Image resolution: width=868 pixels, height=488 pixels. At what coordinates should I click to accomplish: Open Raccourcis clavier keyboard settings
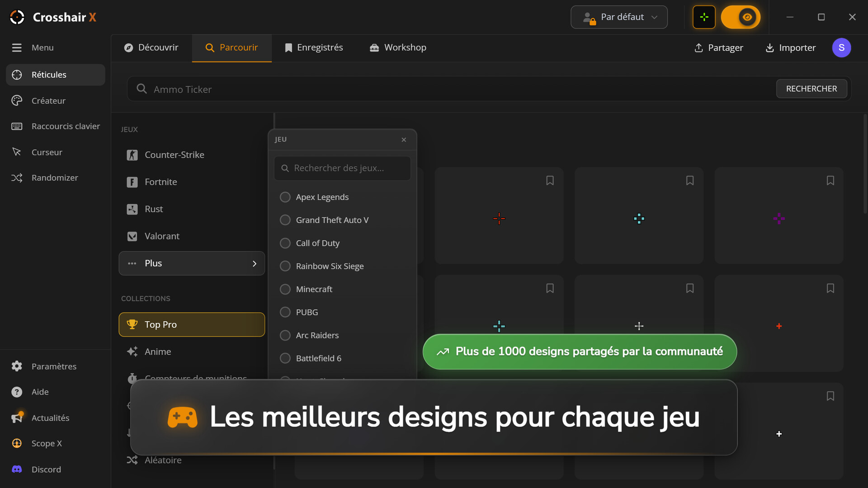56,126
